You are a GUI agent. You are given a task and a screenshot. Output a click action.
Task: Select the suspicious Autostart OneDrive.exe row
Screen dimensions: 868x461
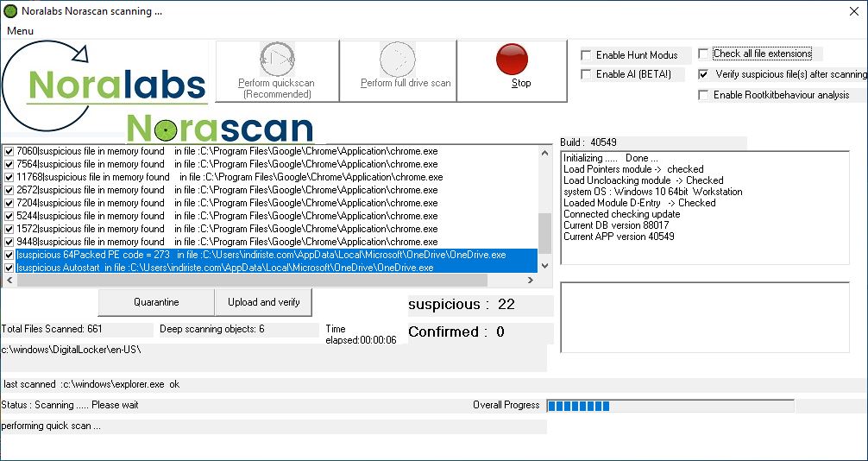point(277,268)
